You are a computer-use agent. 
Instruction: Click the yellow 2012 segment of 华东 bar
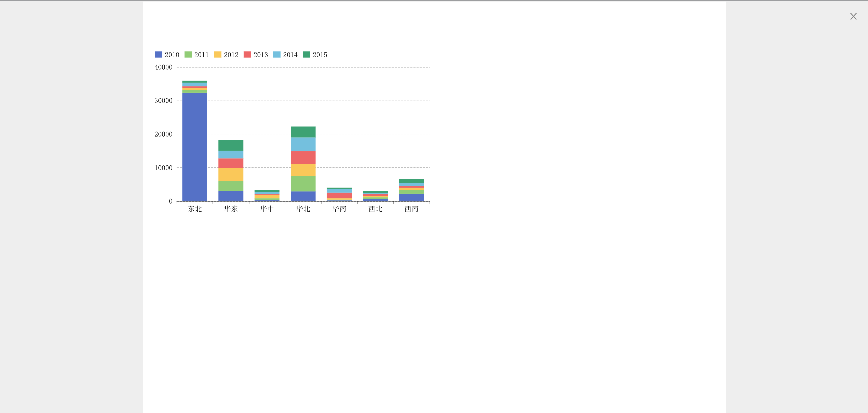[x=231, y=174]
